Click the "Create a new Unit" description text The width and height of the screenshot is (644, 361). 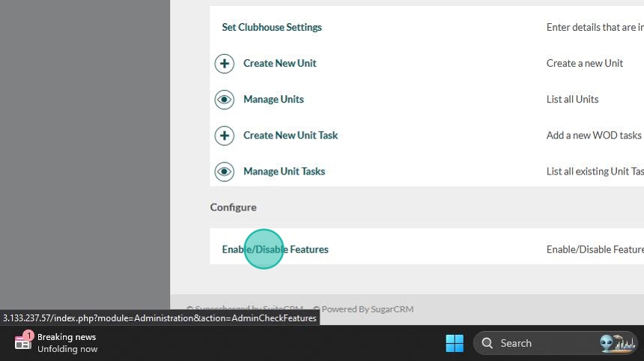(584, 64)
